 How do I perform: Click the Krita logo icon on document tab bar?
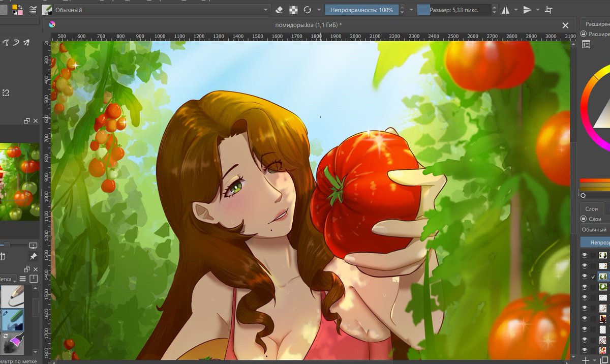pos(52,24)
